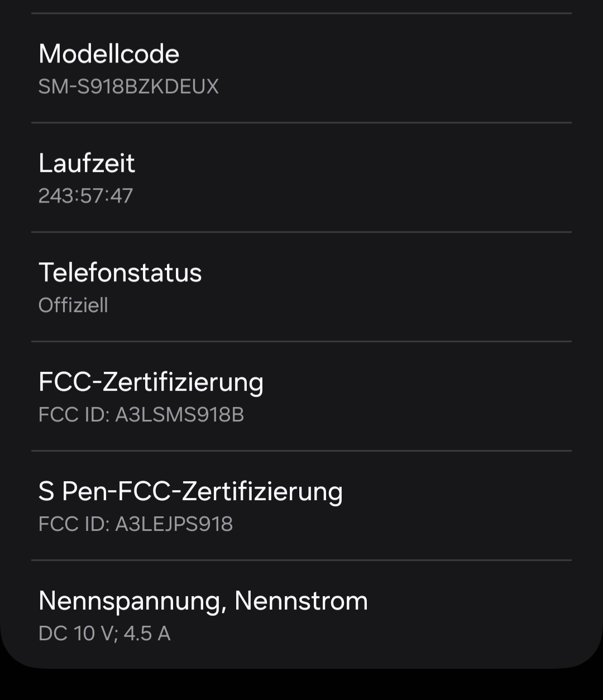This screenshot has width=603, height=700.
Task: Select the uptime value 243:57:47
Action: tap(85, 195)
